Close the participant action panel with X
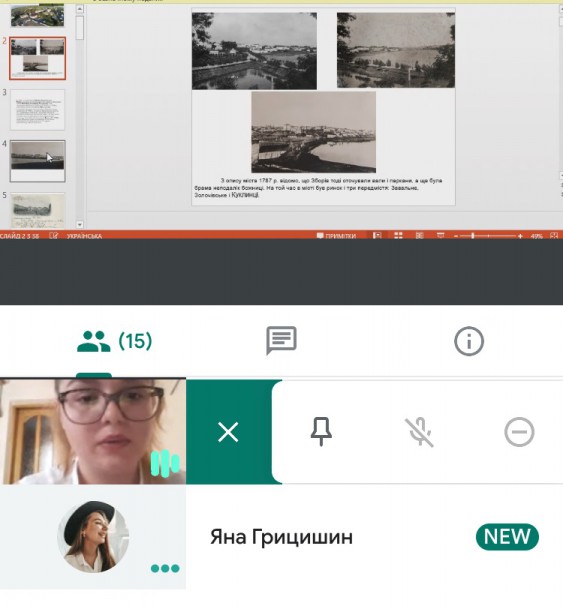The width and height of the screenshot is (563, 609). pyautogui.click(x=228, y=432)
